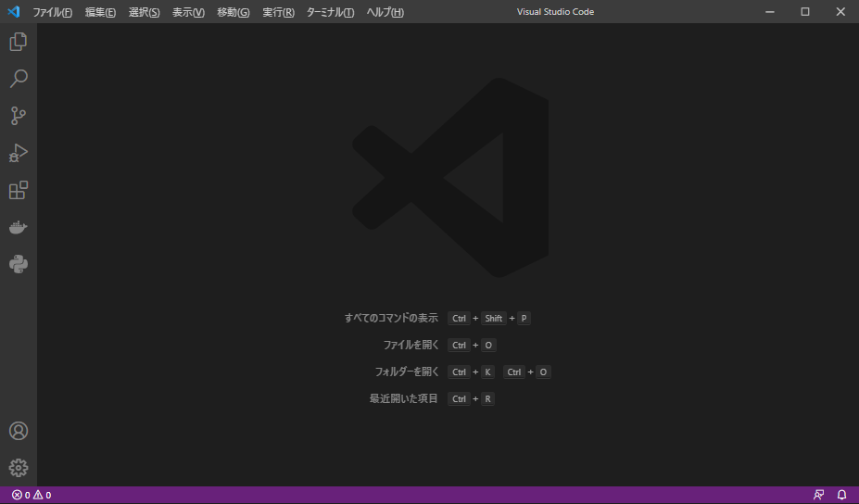Open the Explorer view in activity bar

[19, 42]
